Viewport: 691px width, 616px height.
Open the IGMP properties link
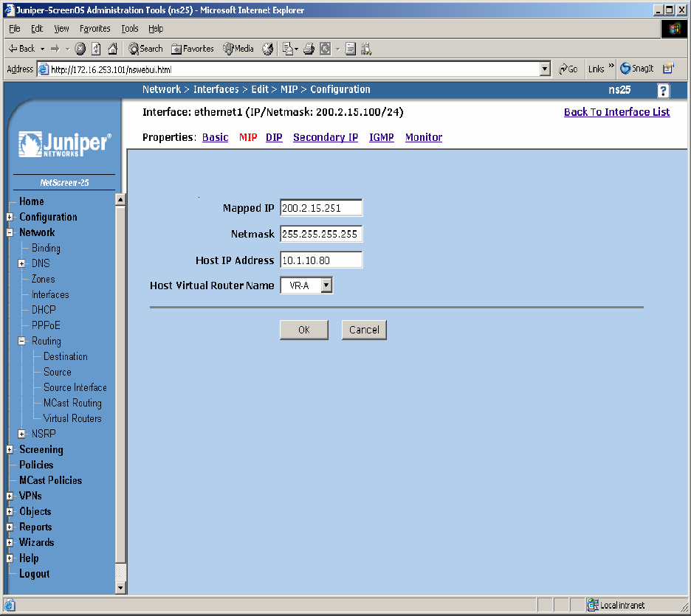382,137
